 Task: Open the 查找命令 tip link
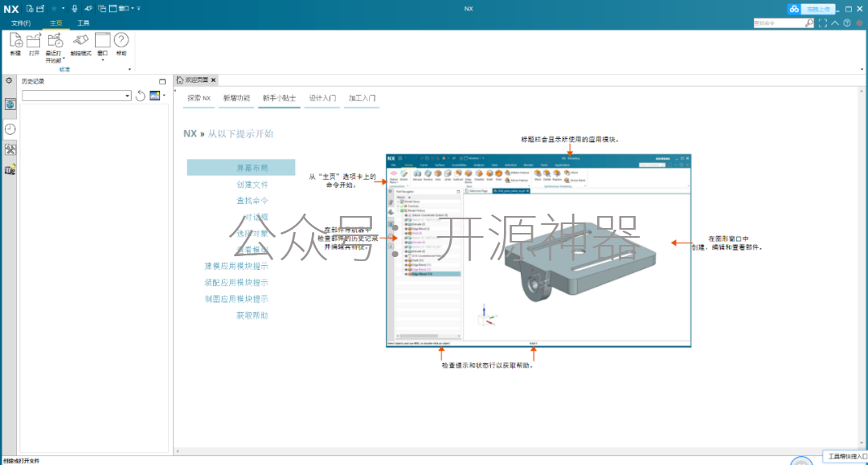click(x=252, y=201)
